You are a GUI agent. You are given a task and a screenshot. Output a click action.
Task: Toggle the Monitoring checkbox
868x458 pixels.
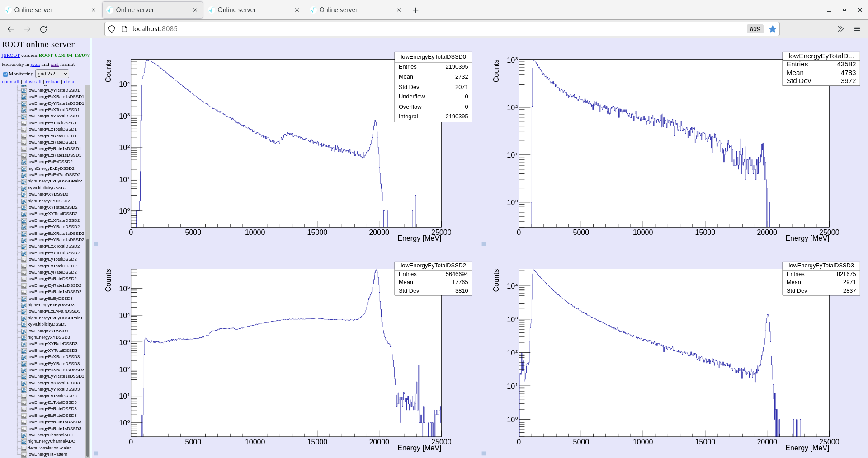[5, 74]
